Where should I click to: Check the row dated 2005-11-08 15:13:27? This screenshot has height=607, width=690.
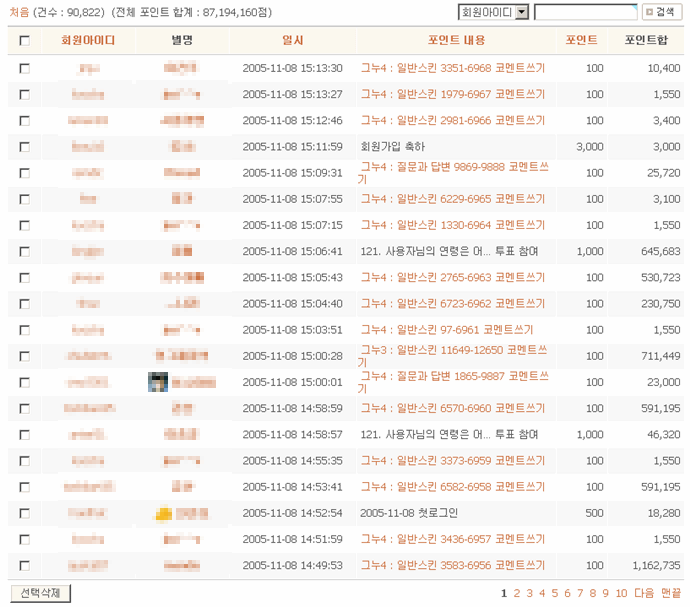click(x=25, y=94)
